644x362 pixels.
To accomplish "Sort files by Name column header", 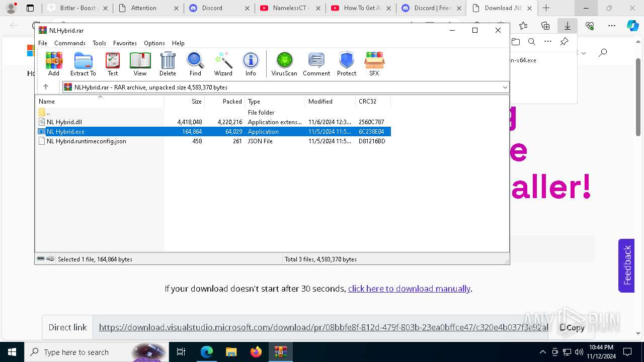I will [100, 102].
